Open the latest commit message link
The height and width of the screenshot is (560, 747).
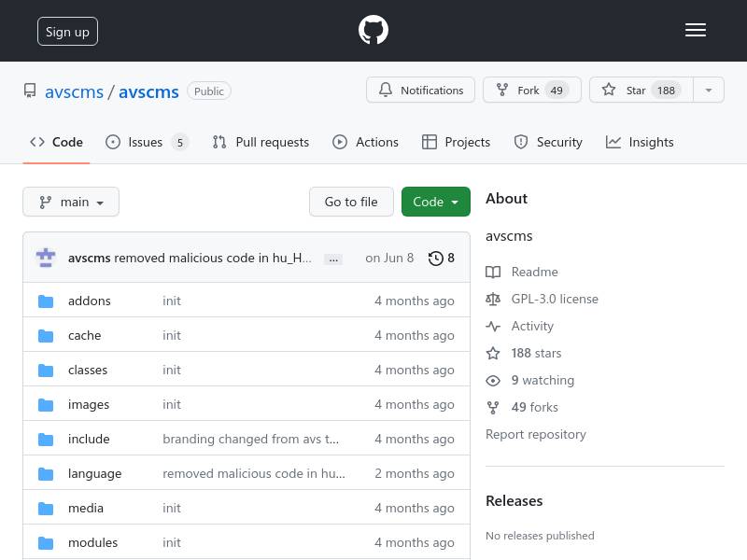(213, 259)
